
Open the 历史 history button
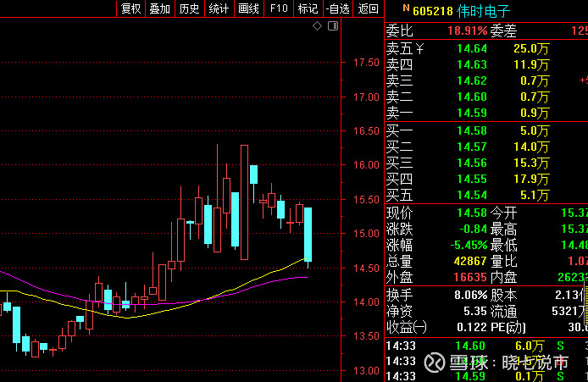coord(190,8)
